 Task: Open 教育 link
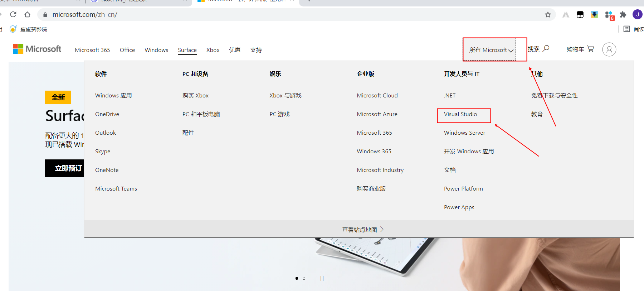537,114
